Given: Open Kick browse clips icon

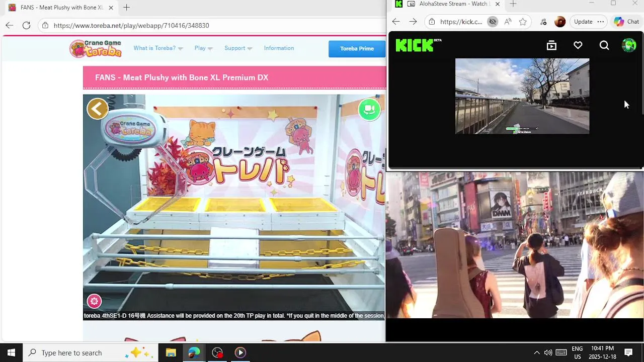Looking at the screenshot, I should (551, 45).
